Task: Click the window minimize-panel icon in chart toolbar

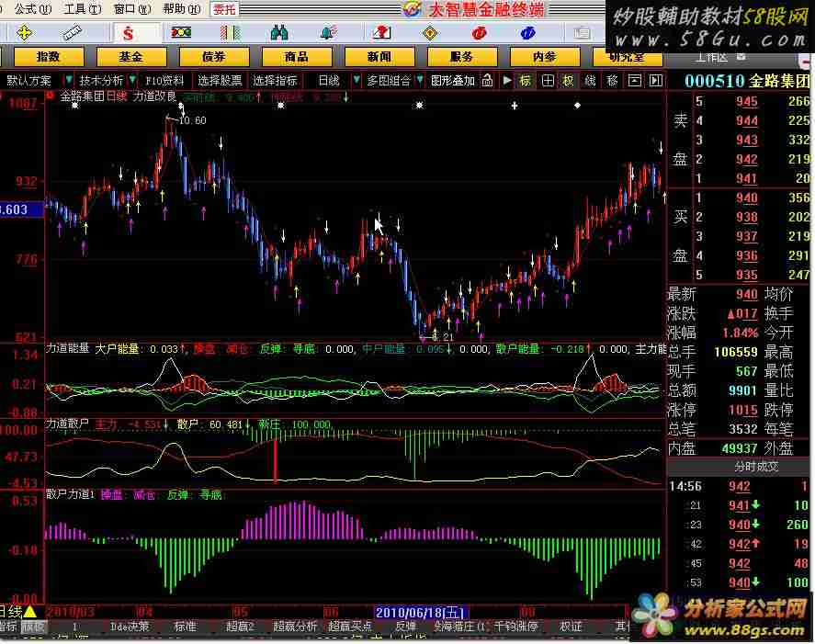Action: tap(635, 81)
